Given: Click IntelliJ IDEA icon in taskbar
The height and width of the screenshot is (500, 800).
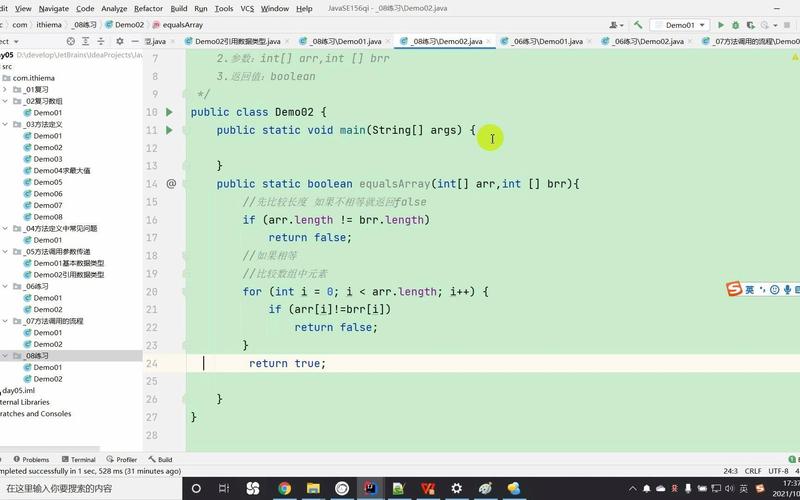Looking at the screenshot, I should point(370,488).
